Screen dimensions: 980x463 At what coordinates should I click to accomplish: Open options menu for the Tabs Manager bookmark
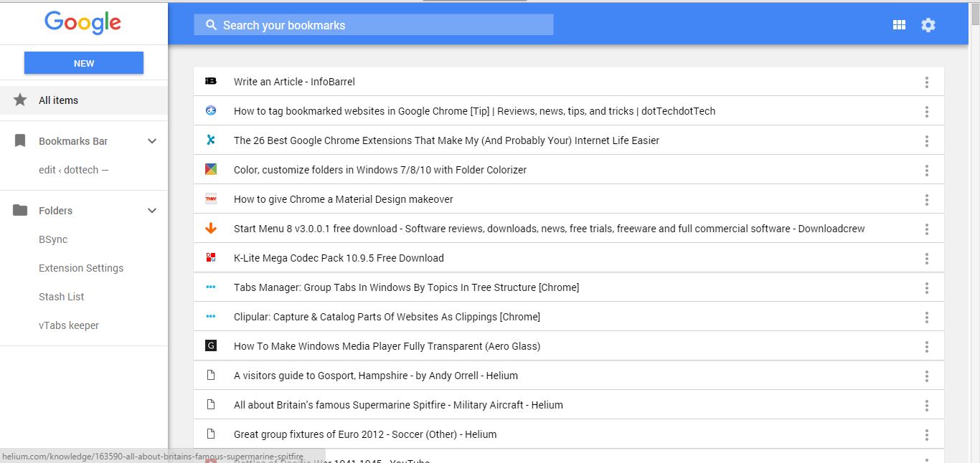pyautogui.click(x=926, y=287)
